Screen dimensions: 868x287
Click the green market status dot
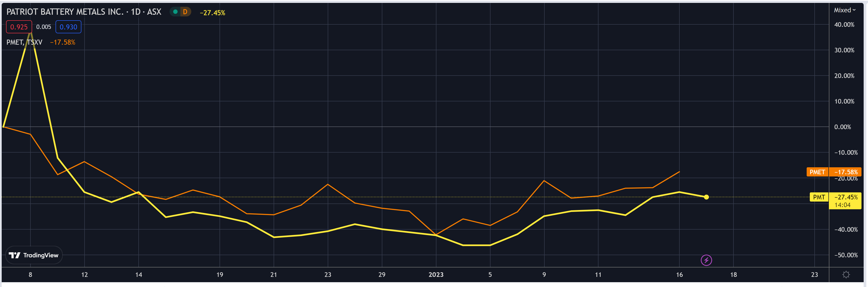click(175, 12)
